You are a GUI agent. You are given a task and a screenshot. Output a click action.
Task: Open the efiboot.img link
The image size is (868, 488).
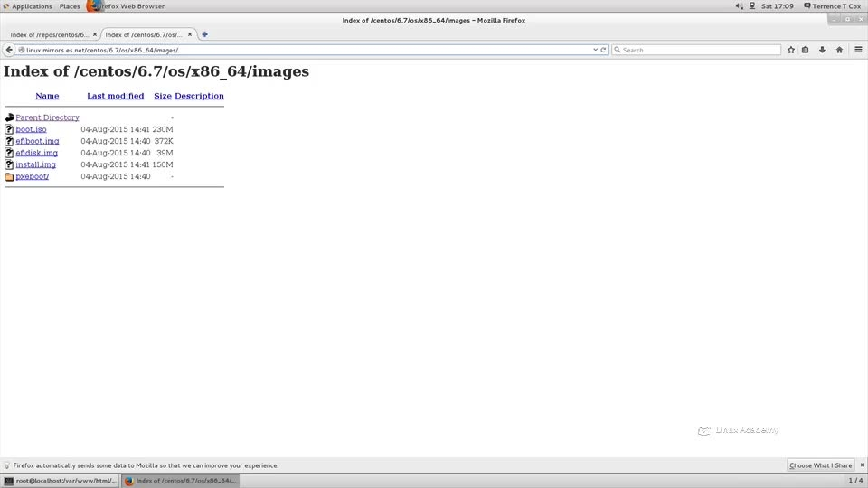pyautogui.click(x=37, y=141)
